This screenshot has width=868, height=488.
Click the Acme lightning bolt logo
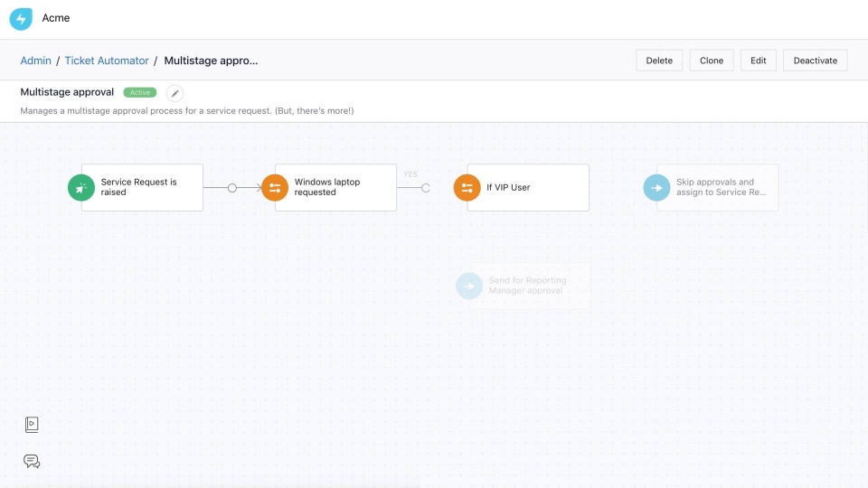point(21,18)
